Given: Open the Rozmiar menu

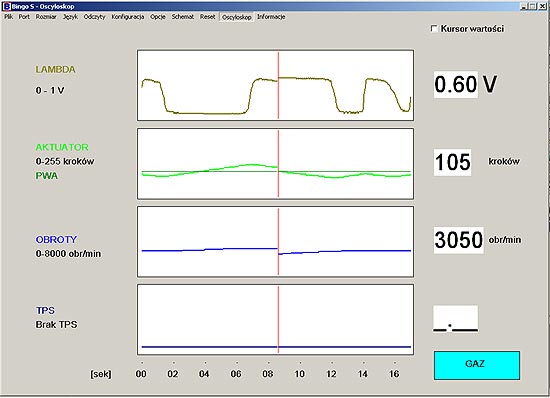Looking at the screenshot, I should (46, 17).
